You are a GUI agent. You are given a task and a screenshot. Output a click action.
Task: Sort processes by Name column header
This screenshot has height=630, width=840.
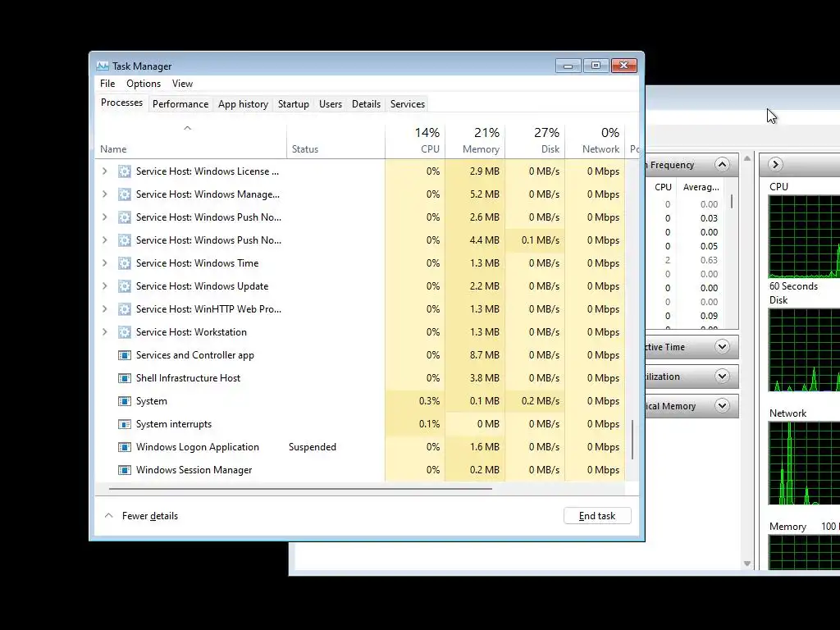[190, 142]
